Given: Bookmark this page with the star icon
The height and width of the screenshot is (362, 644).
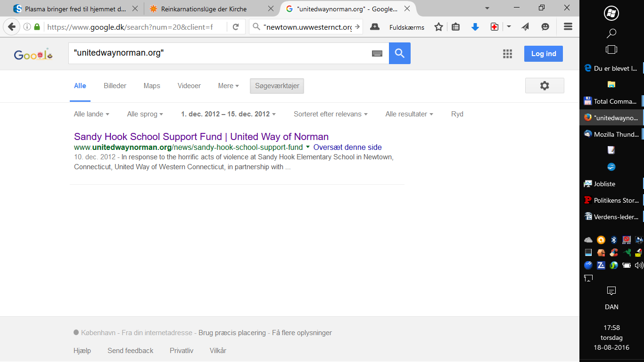Looking at the screenshot, I should tap(438, 27).
